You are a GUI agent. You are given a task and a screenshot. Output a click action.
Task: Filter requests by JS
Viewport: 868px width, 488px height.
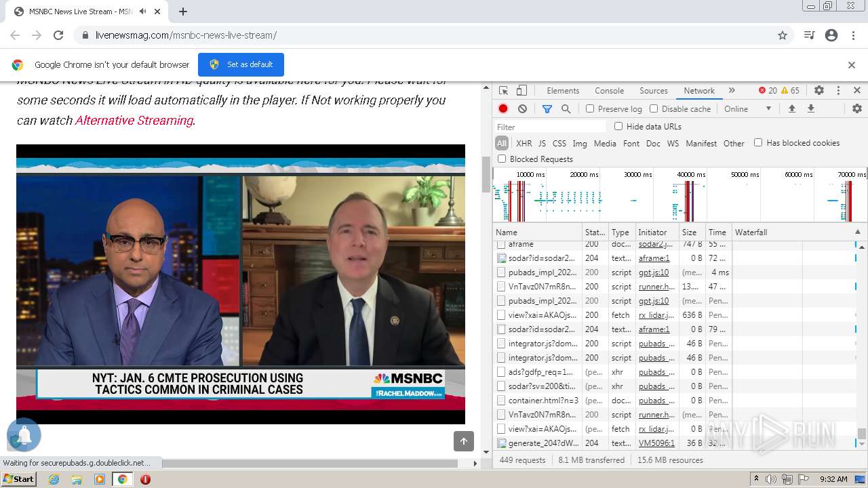[542, 143]
